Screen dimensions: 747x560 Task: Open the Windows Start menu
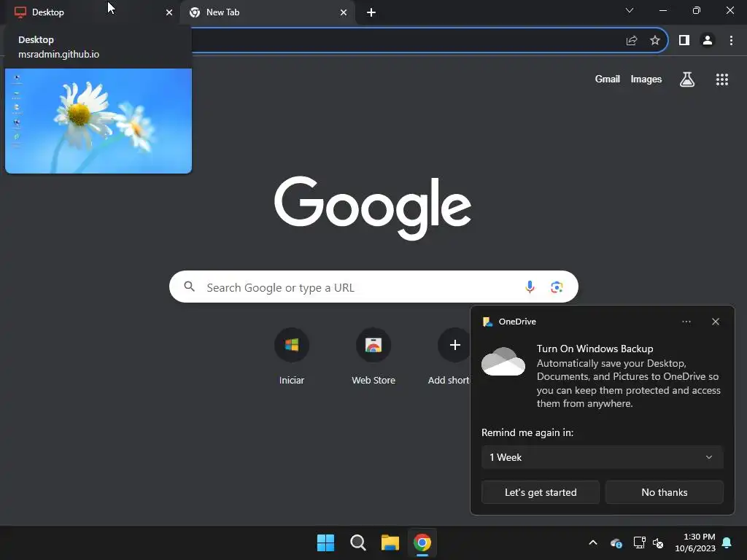[326, 542]
